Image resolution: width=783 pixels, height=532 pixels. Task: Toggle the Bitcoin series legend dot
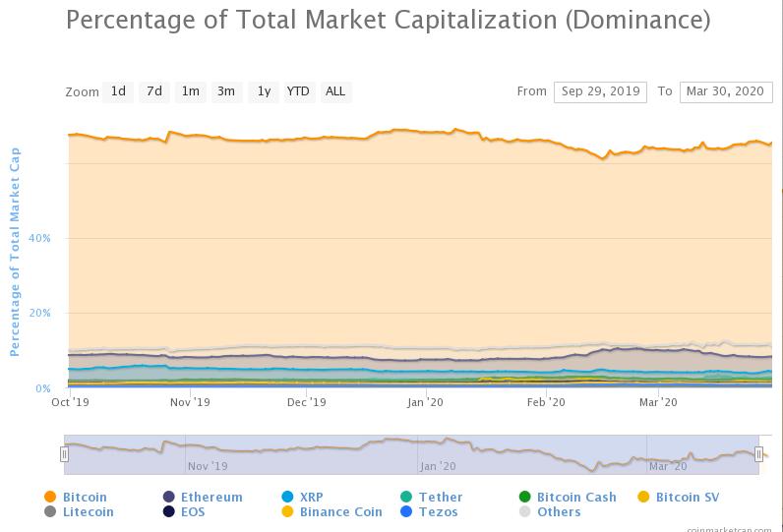(x=50, y=497)
